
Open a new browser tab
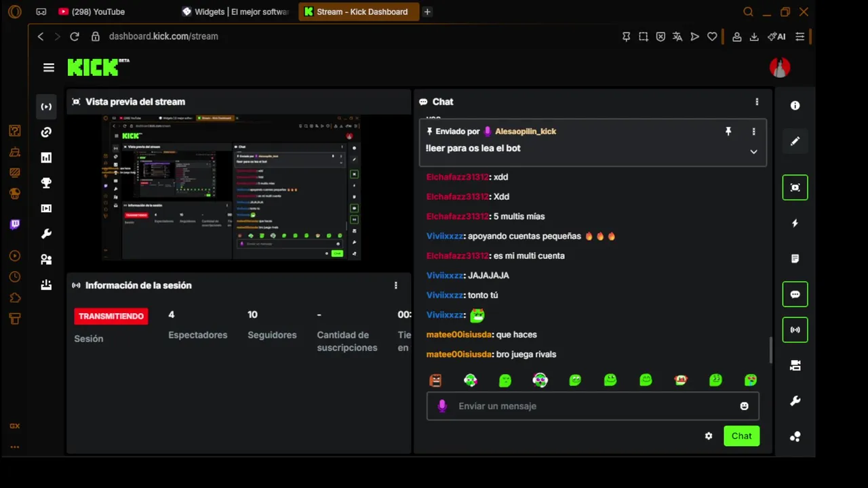(x=427, y=12)
